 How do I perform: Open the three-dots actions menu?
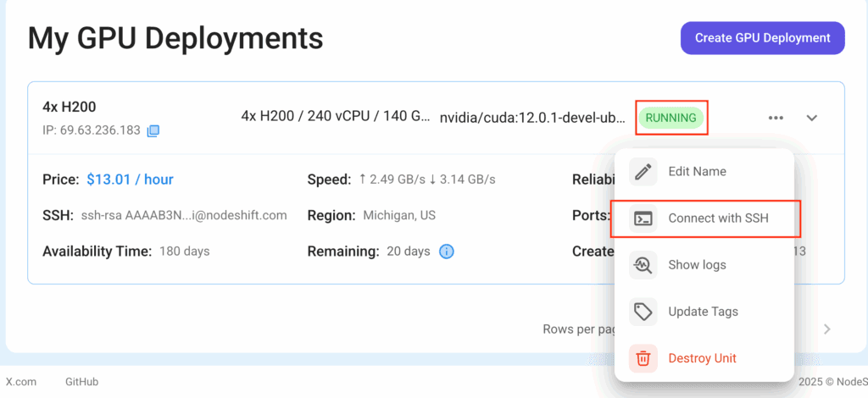click(776, 118)
